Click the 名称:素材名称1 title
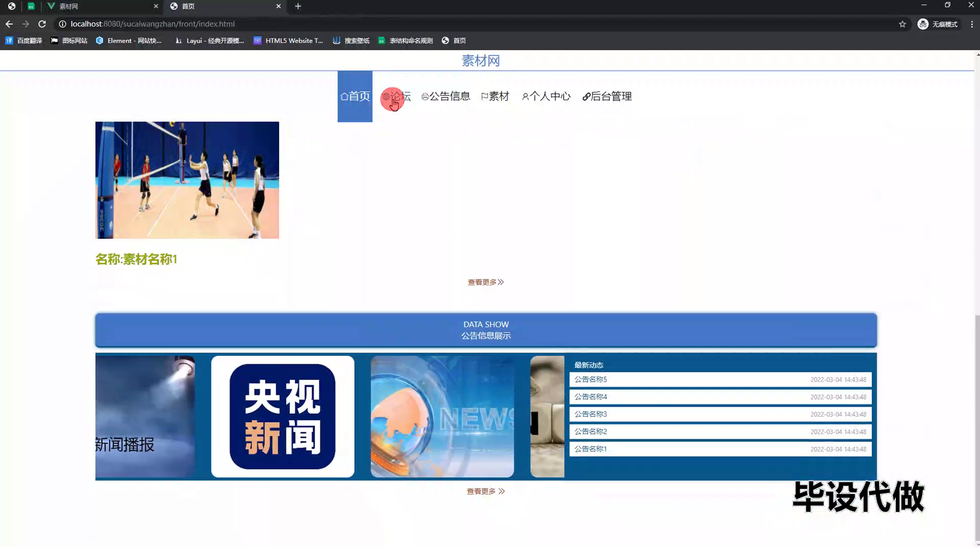980x547 pixels. 136,259
